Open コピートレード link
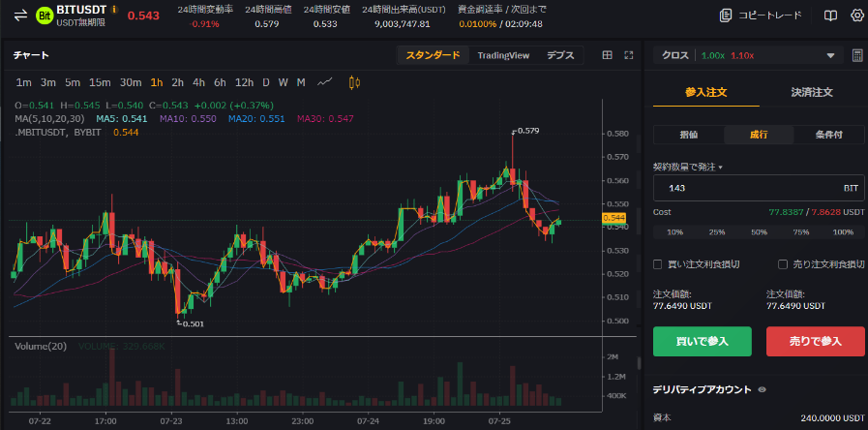 pyautogui.click(x=770, y=15)
